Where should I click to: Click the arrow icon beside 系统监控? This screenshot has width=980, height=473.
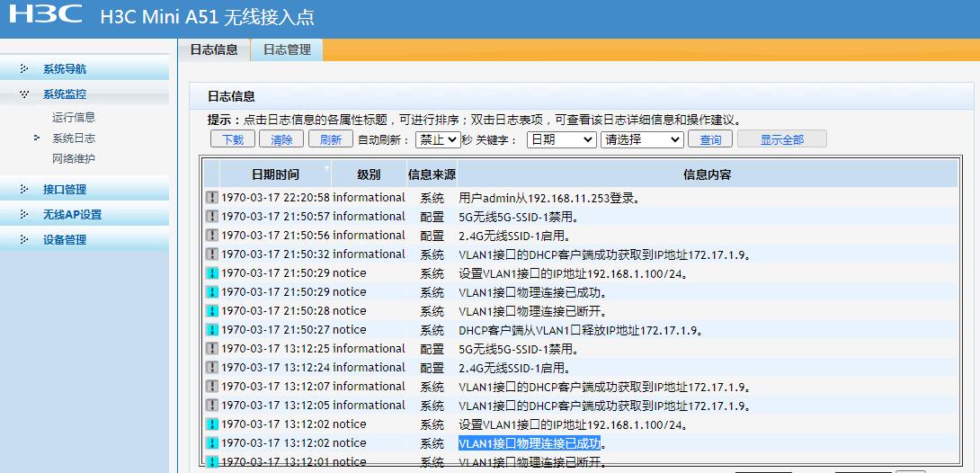pos(24,94)
